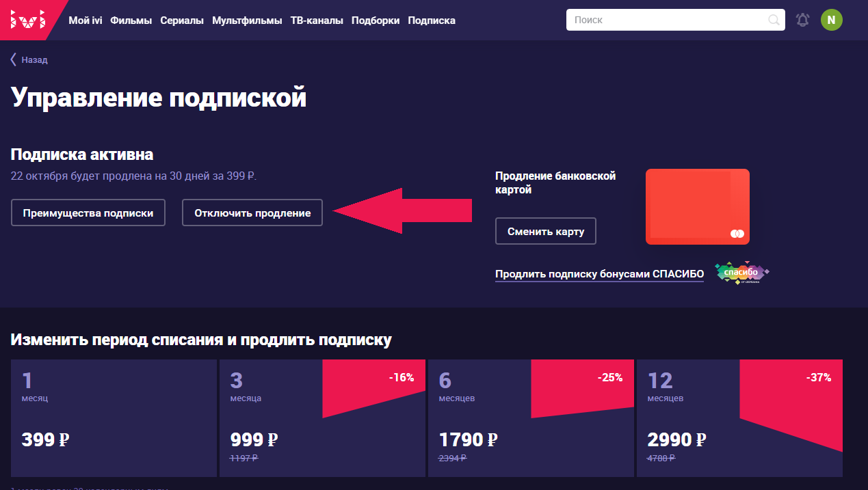The image size is (868, 490).
Task: Go to Фильмы section
Action: tap(131, 21)
